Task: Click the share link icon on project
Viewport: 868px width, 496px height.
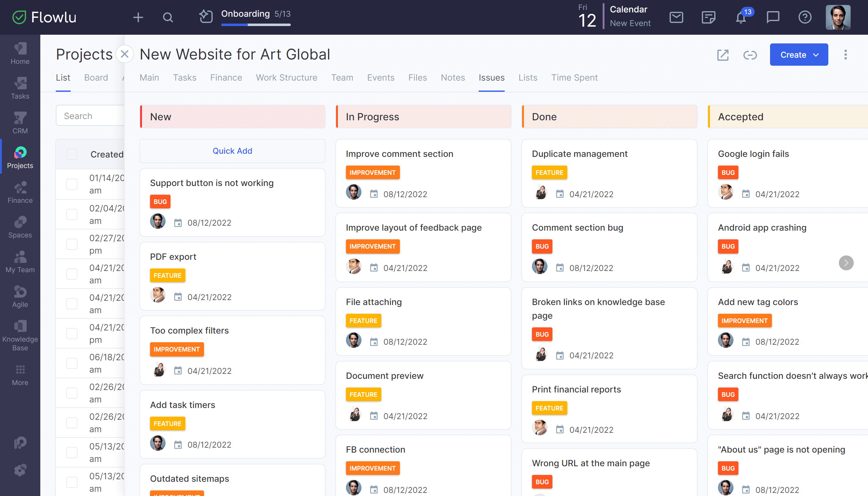Action: pos(750,54)
